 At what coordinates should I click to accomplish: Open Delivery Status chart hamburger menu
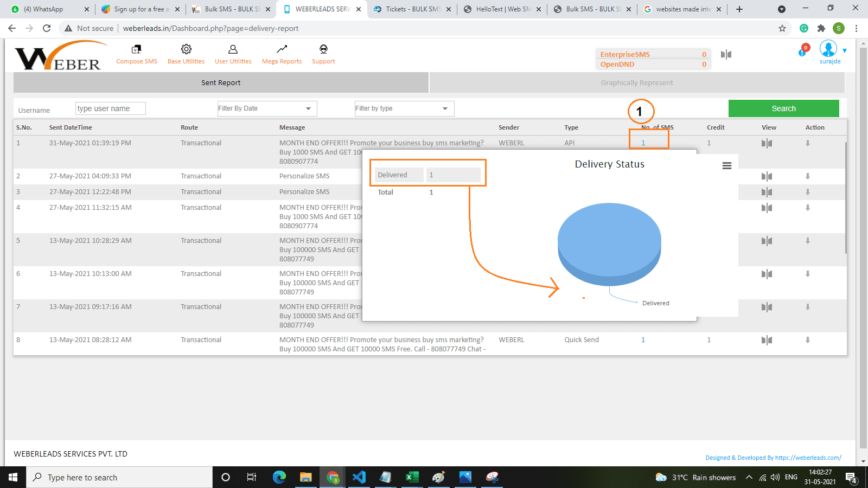(x=727, y=166)
